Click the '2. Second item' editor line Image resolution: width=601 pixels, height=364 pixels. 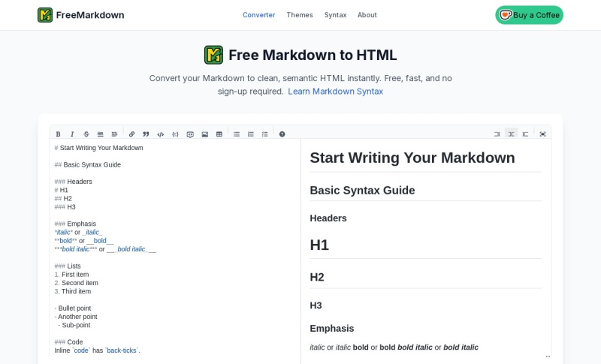click(x=77, y=282)
